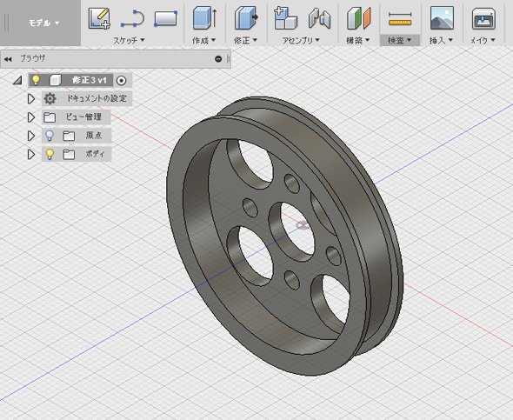Click the 3D Print make icon

[x=483, y=18]
